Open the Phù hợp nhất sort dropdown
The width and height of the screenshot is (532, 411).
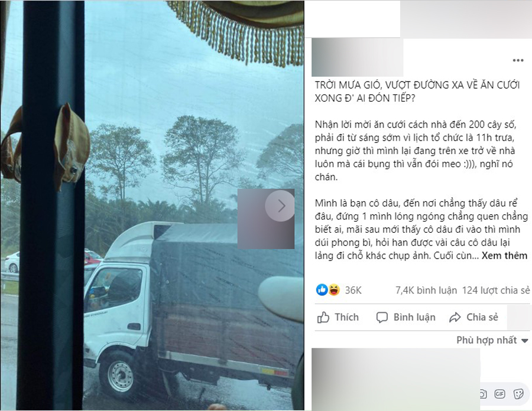492,340
